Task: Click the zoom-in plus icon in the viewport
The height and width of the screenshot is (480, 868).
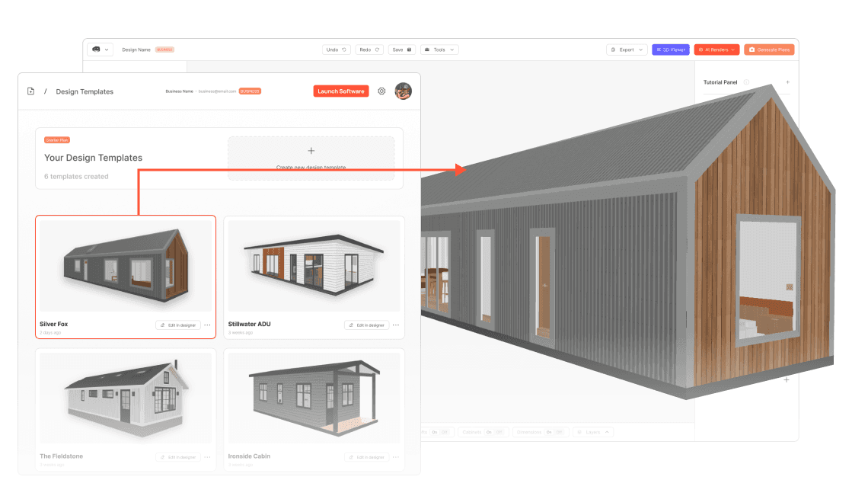Action: coord(785,379)
